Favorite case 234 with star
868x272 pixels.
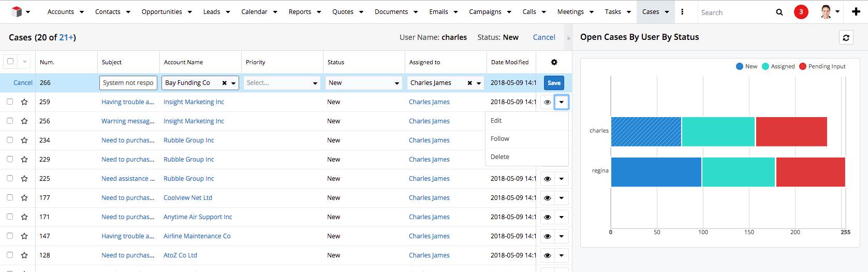pos(24,140)
